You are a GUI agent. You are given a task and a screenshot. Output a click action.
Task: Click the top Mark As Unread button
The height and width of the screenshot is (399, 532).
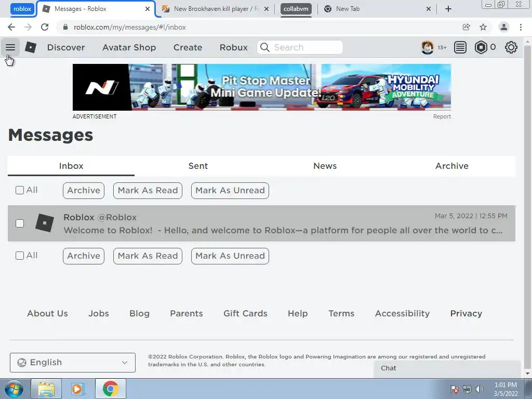[x=230, y=190]
